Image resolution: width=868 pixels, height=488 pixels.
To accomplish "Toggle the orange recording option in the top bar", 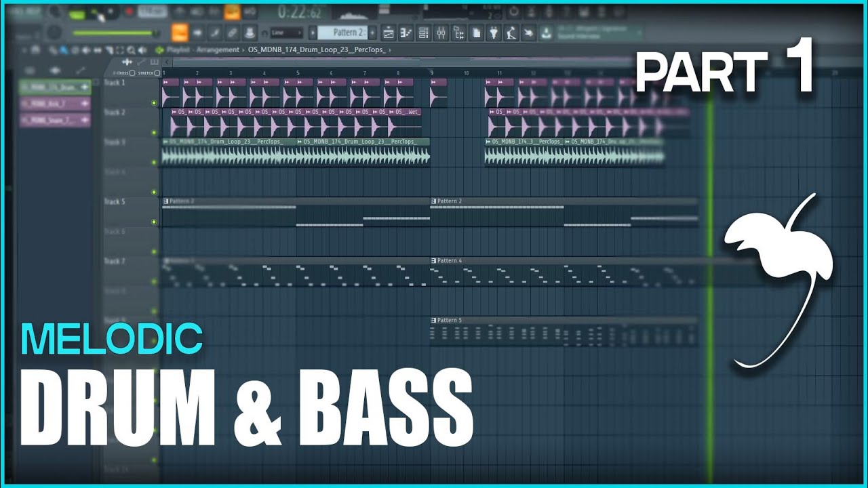I will (233, 12).
